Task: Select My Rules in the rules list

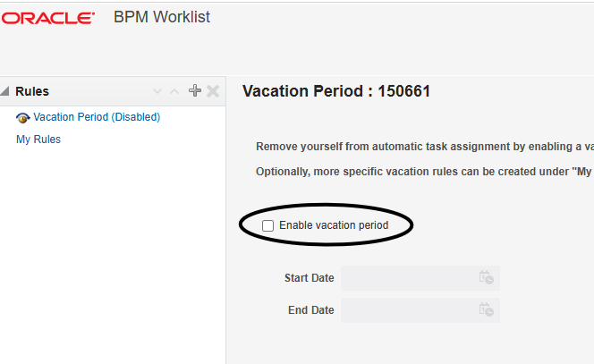Action: point(38,140)
